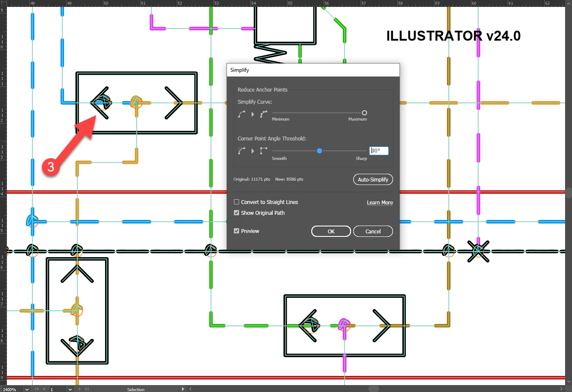Click the 'New: 8586 pts' text
Screen dimensions: 572x392
click(x=289, y=179)
